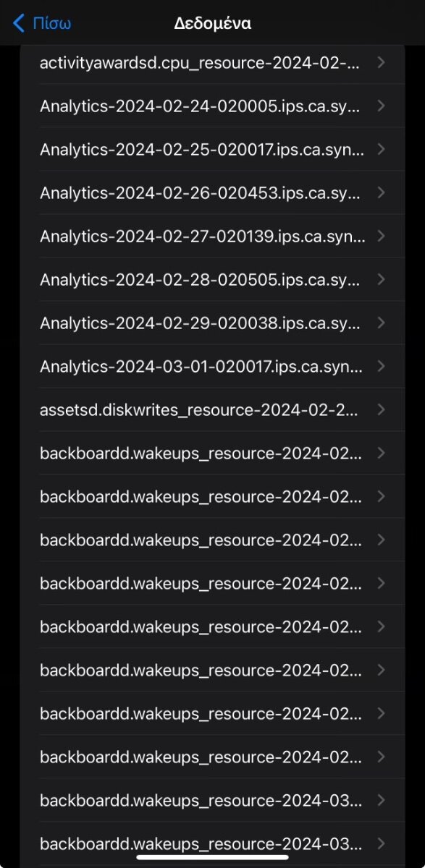Select chevron for Analytics-2024-02-26-020453 entry
Viewport: 425px width, 868px height.
coord(382,192)
